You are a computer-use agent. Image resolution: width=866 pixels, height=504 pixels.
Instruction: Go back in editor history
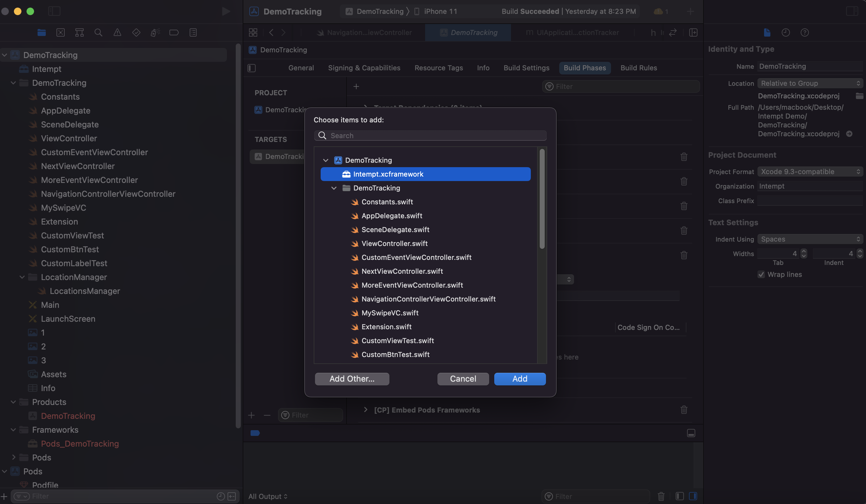click(x=271, y=32)
